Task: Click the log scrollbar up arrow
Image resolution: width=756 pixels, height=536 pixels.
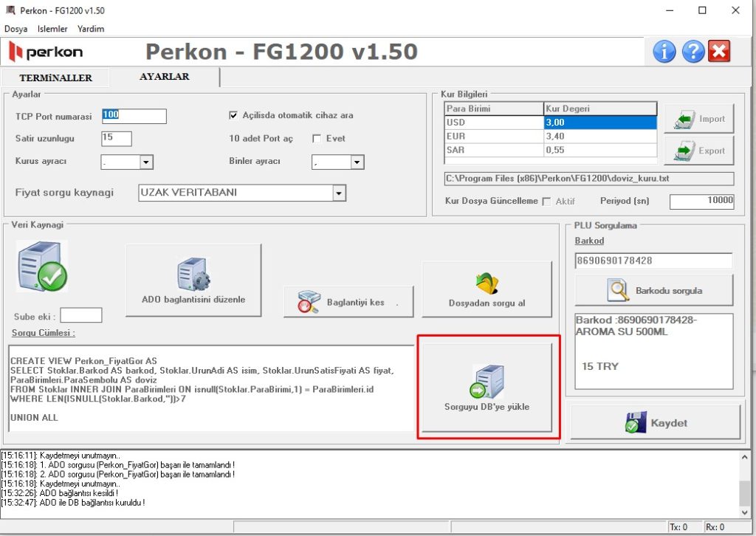Action: 744,457
